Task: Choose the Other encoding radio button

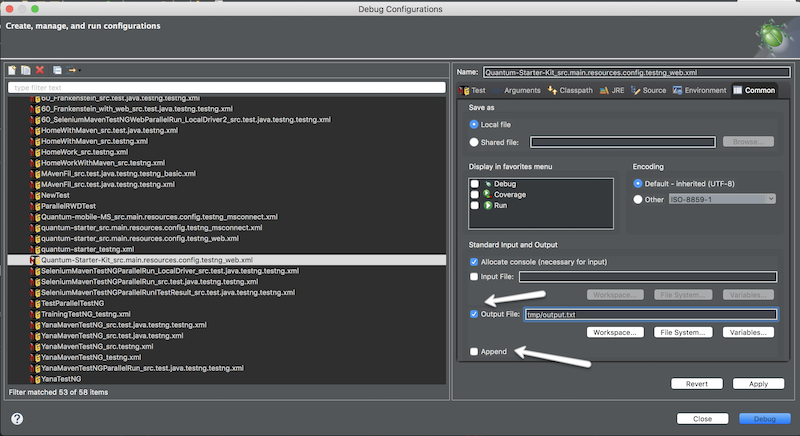Action: (x=639, y=199)
